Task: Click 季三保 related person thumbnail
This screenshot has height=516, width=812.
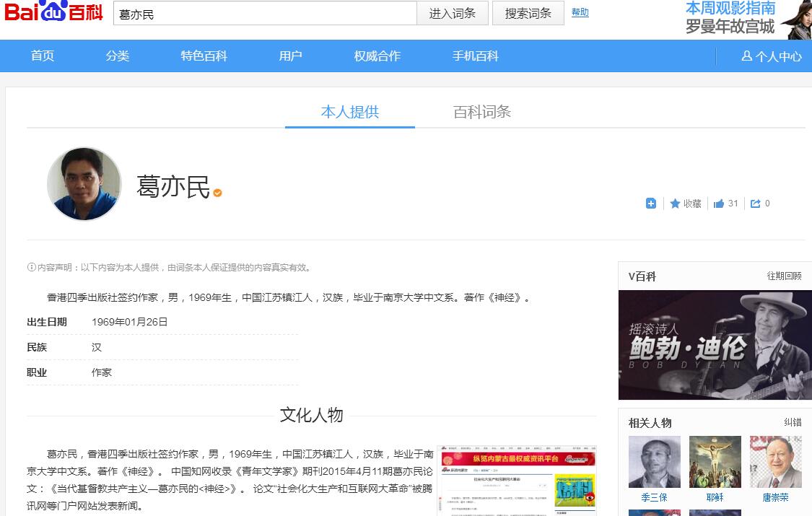Action: coord(654,462)
